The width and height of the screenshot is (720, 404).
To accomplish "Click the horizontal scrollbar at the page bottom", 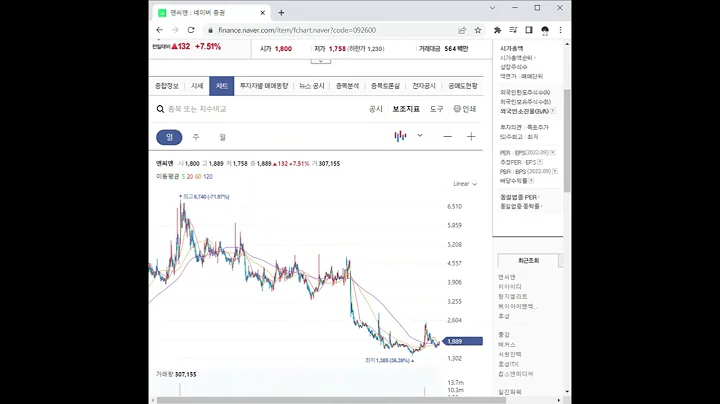I will tap(332, 400).
